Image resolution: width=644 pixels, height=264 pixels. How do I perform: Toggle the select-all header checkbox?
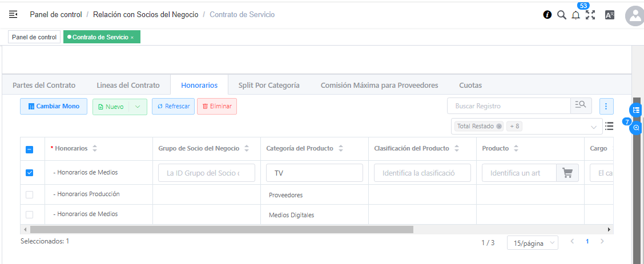(30, 149)
